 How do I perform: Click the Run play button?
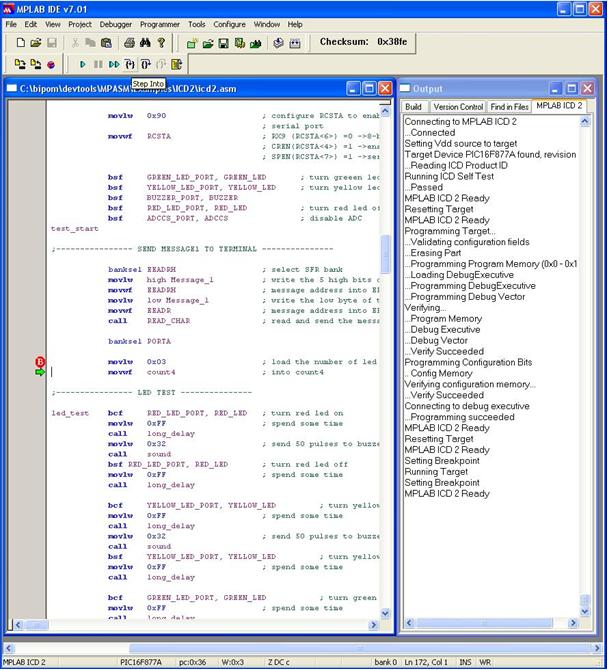[83, 64]
